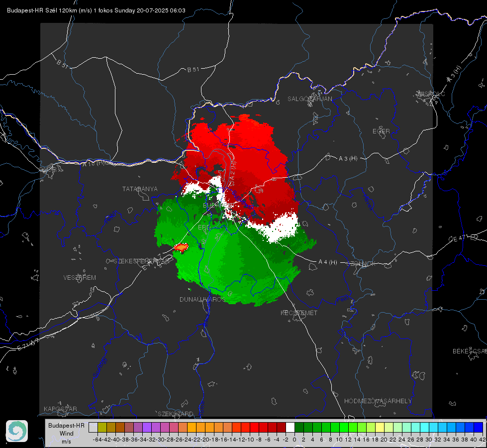Select the brown -40 to -38 swatch
The width and height of the screenshot is (487, 448).
click(120, 428)
